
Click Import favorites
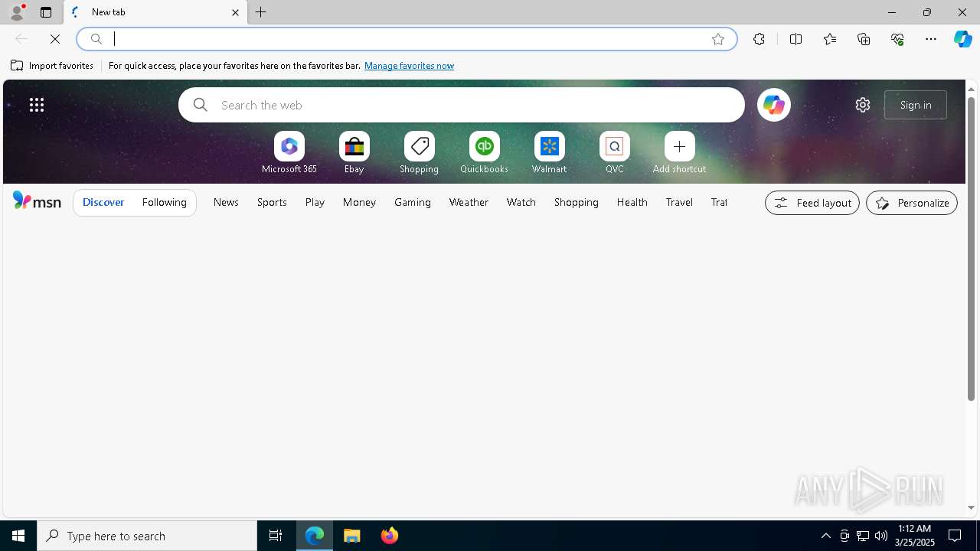tap(52, 66)
